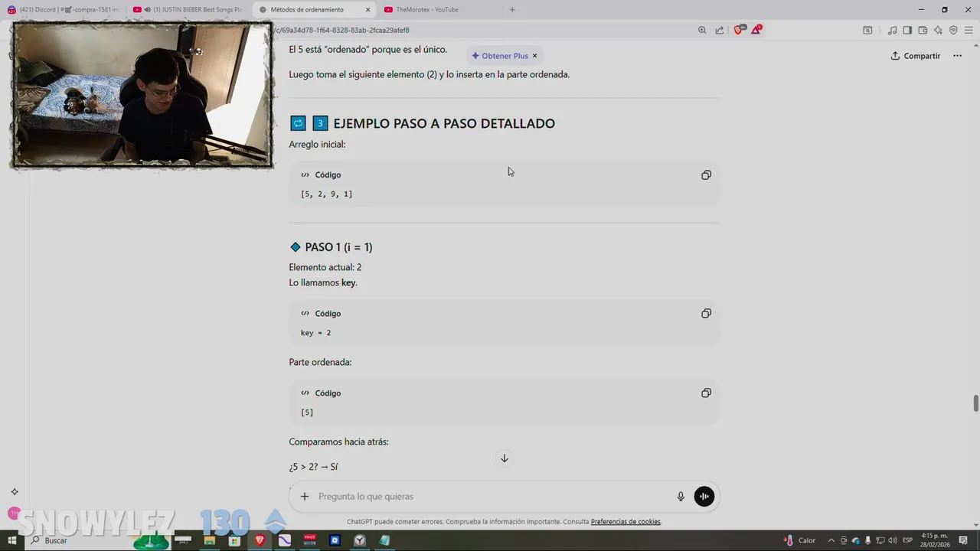The width and height of the screenshot is (980, 551).
Task: Open Microsoft Store from the taskbar
Action: click(234, 540)
